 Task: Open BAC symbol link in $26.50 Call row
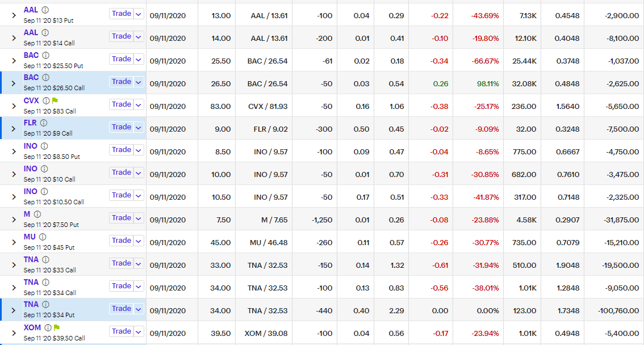pyautogui.click(x=31, y=77)
